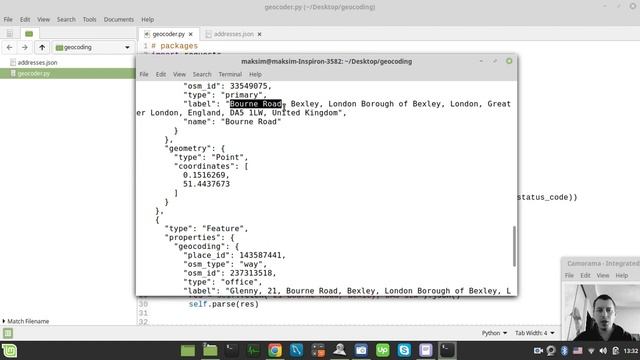
Task: Open the geocoding folder location dropdown
Action: tap(93, 47)
